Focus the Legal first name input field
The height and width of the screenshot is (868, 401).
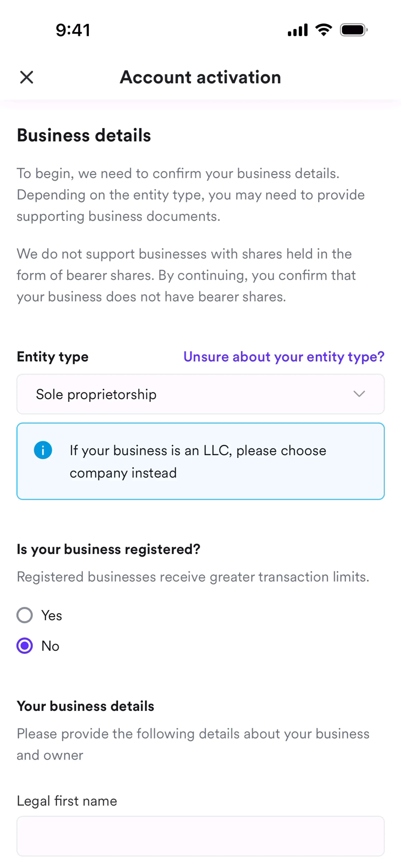tap(200, 836)
